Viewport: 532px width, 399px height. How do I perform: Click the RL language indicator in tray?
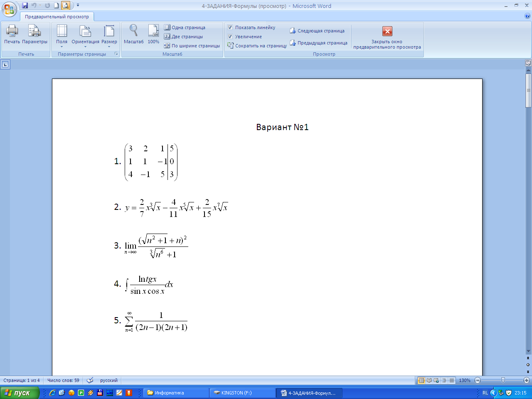click(x=485, y=393)
